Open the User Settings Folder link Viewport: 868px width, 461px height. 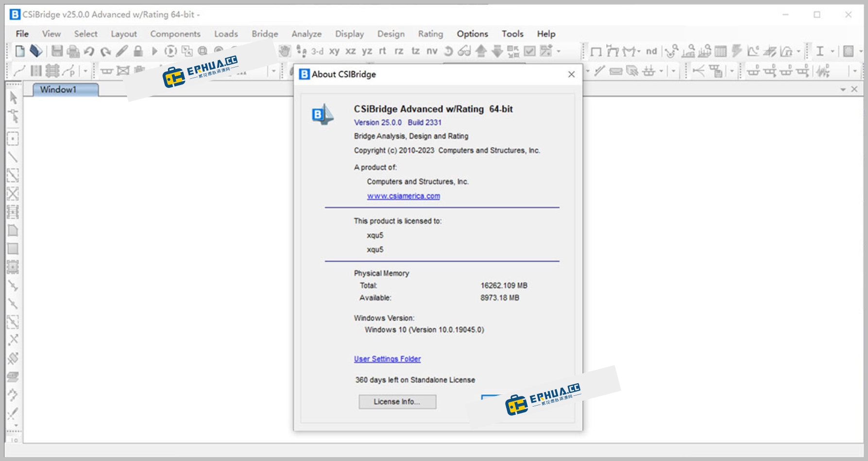pyautogui.click(x=387, y=359)
